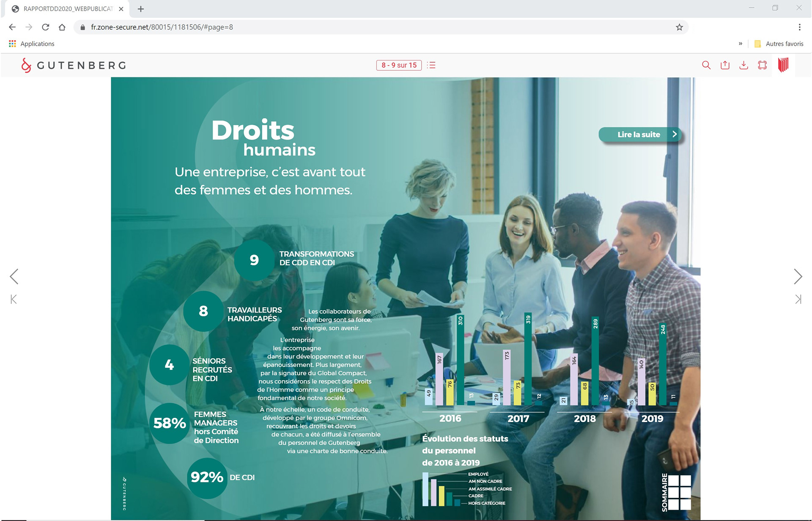
Task: Download the publication using the download icon
Action: tap(743, 65)
